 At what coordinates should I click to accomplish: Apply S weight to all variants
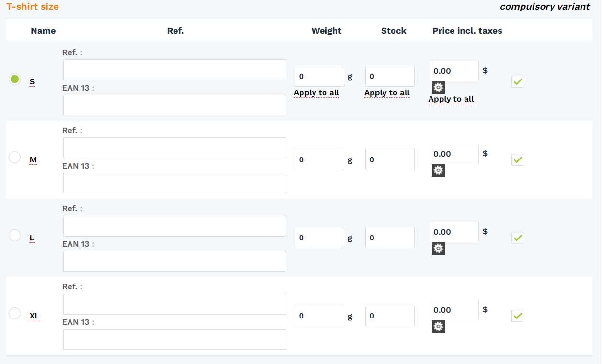tap(316, 93)
